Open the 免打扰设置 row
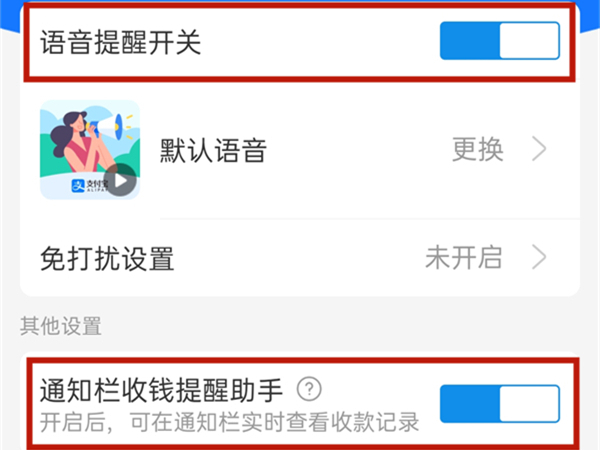Screen dimensions: 600x450 tap(300, 258)
